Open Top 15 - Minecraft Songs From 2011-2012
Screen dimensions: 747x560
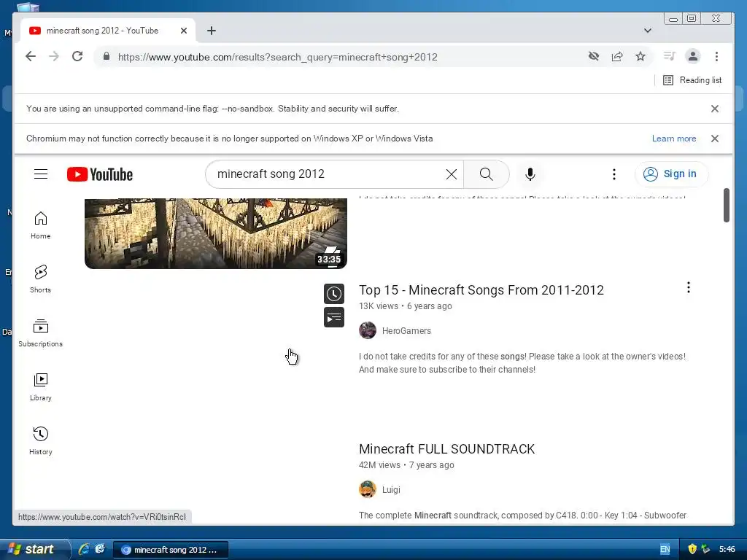(x=481, y=290)
